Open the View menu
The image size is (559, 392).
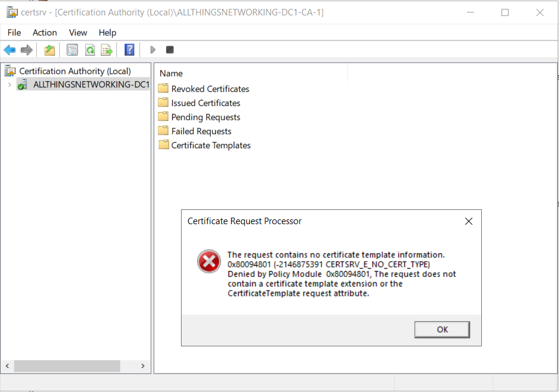tap(78, 33)
